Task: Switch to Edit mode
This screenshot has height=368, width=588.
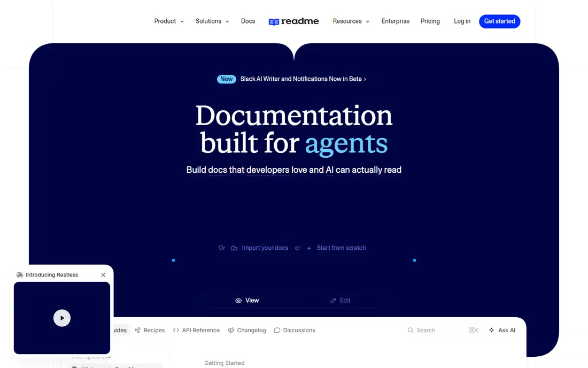Action: point(341,301)
